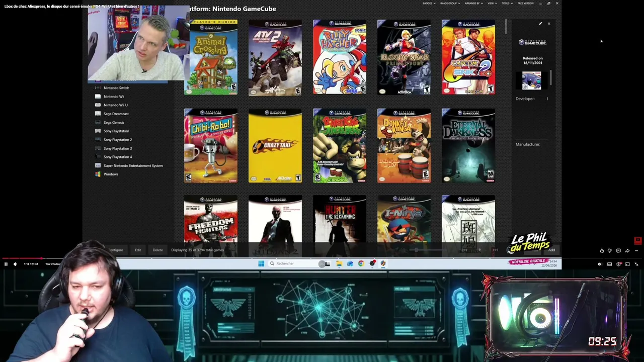Open Super Nintendo Entertainment System platform
The image size is (644, 362).
(133, 165)
